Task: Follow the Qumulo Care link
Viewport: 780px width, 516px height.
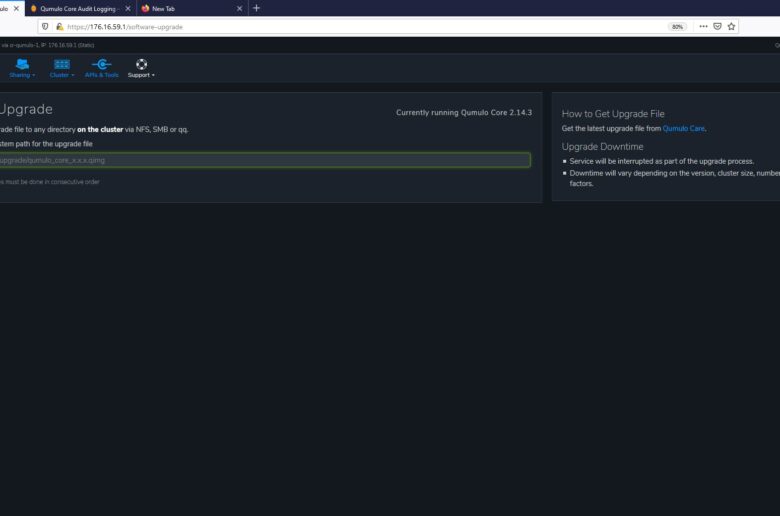Action: pos(683,128)
